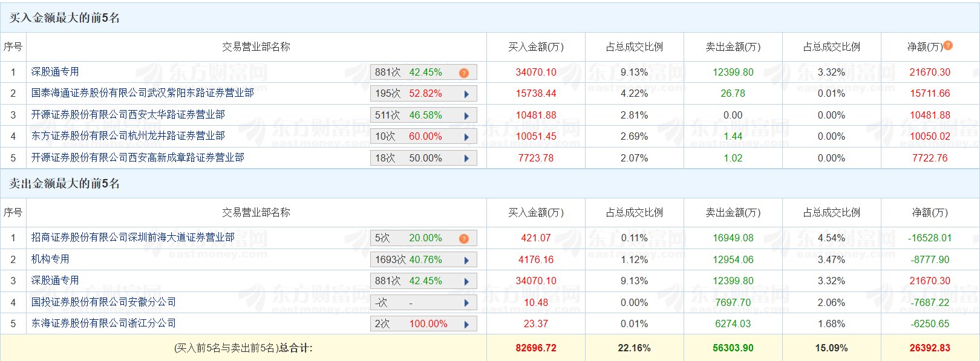Screen dimensions: 980x361
Task: Open 东海证券浙江分公司 link
Action: pos(103,323)
